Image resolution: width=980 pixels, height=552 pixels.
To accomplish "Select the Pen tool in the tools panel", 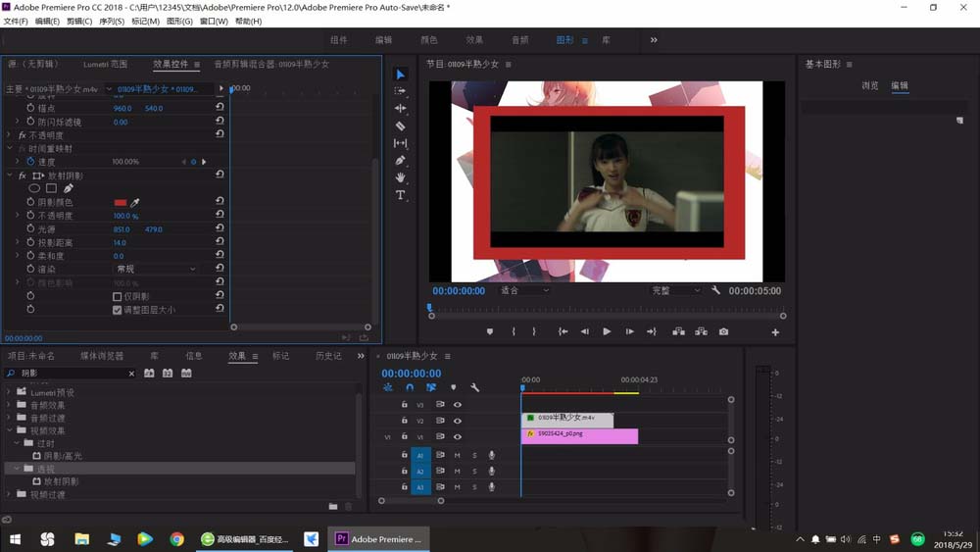I will point(401,160).
